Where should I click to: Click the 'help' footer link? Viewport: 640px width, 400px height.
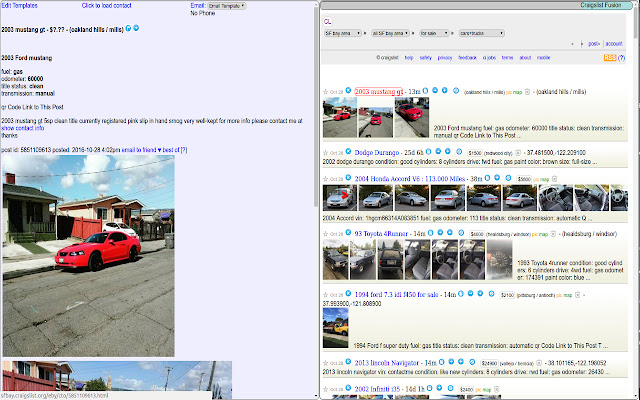click(x=409, y=58)
